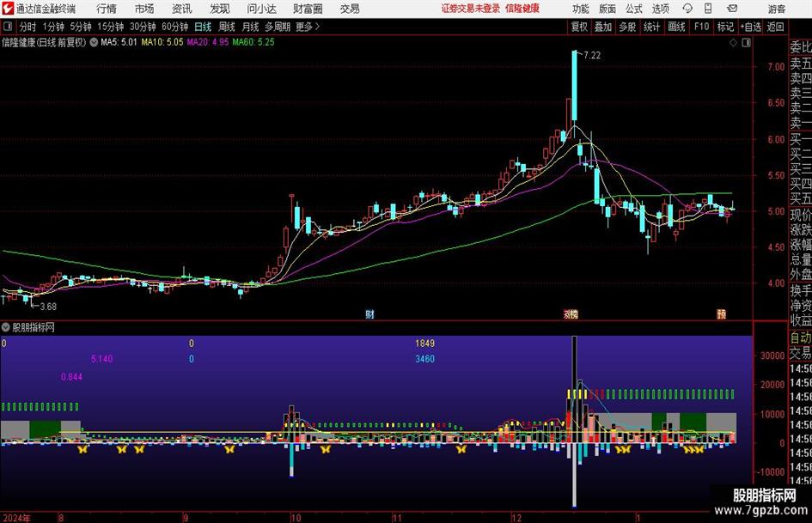Click the MA10: 5.05 indicator label

pos(162,42)
